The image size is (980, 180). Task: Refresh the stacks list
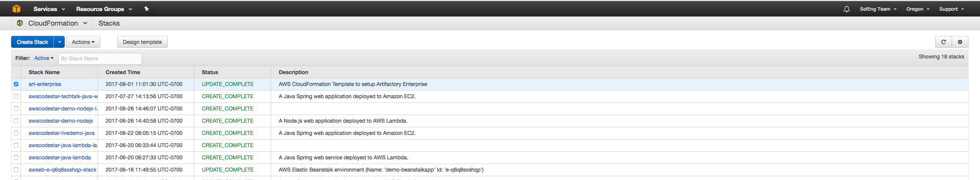943,42
